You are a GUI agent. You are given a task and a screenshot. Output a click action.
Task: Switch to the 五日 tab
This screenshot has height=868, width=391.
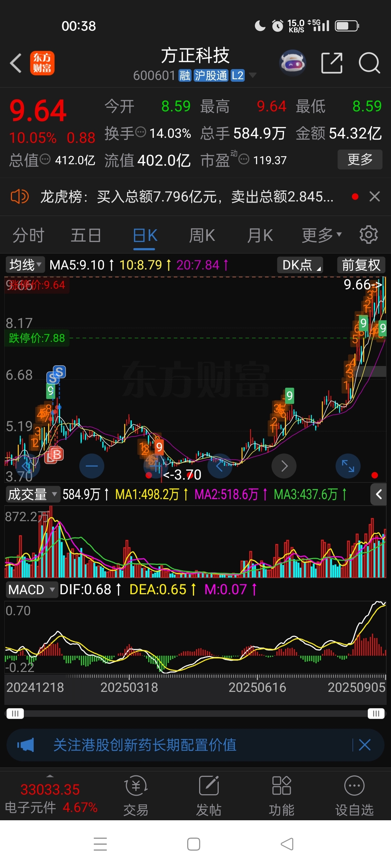click(86, 235)
